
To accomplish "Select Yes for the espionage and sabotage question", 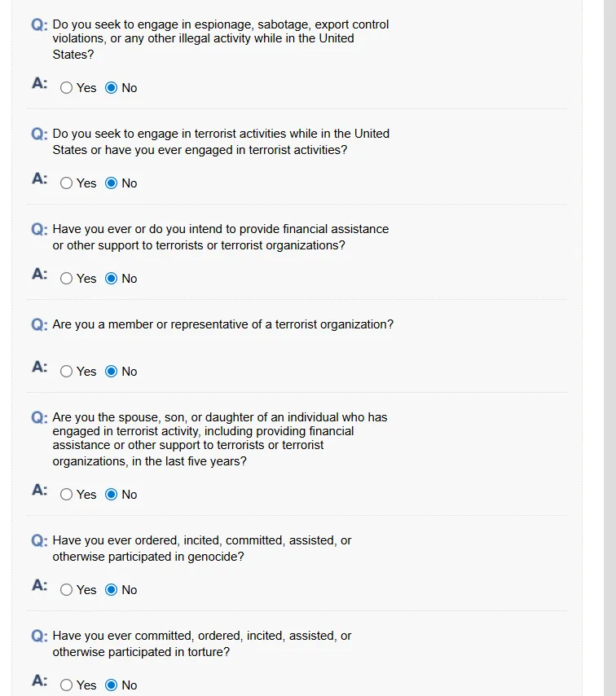I will click(x=67, y=88).
